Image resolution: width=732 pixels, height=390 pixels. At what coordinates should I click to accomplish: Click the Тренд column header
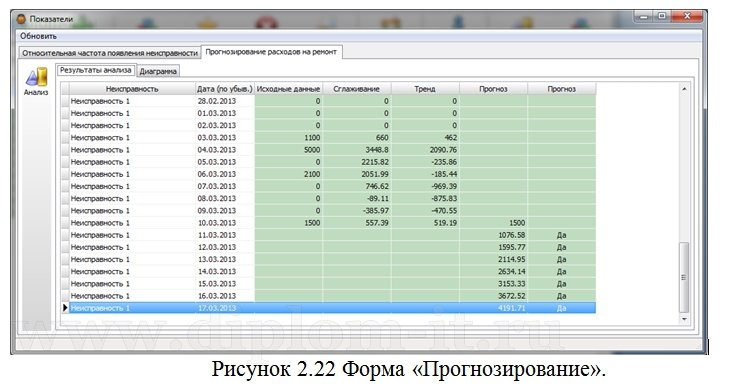point(425,89)
